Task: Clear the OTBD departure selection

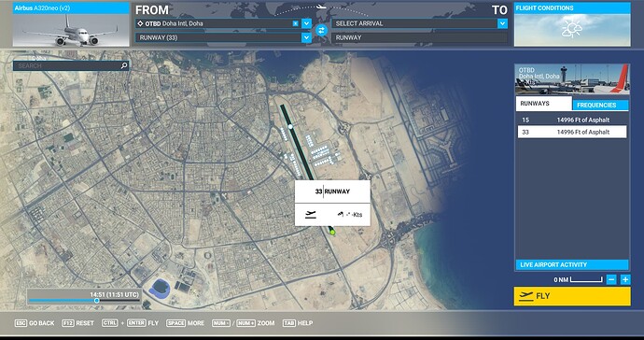Action: coord(295,24)
